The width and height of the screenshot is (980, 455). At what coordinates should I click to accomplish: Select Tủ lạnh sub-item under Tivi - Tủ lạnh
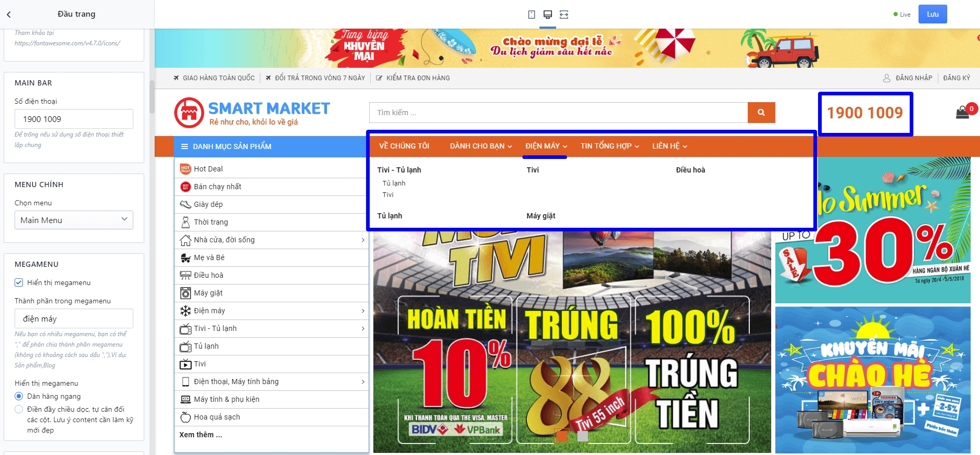click(x=394, y=183)
